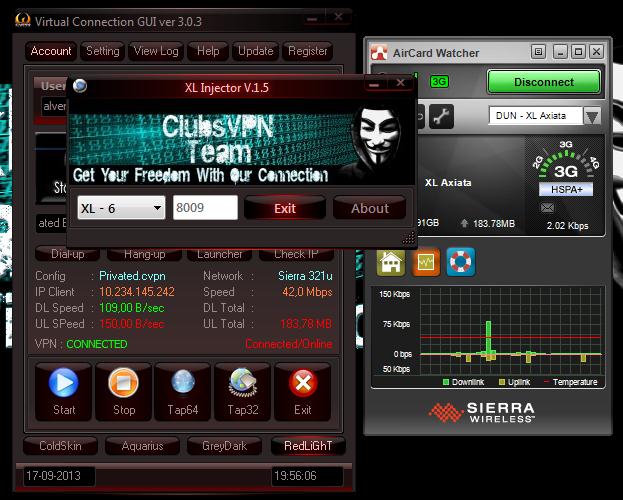
Task: Click the AirCard Watcher app logo icon
Action: [379, 52]
